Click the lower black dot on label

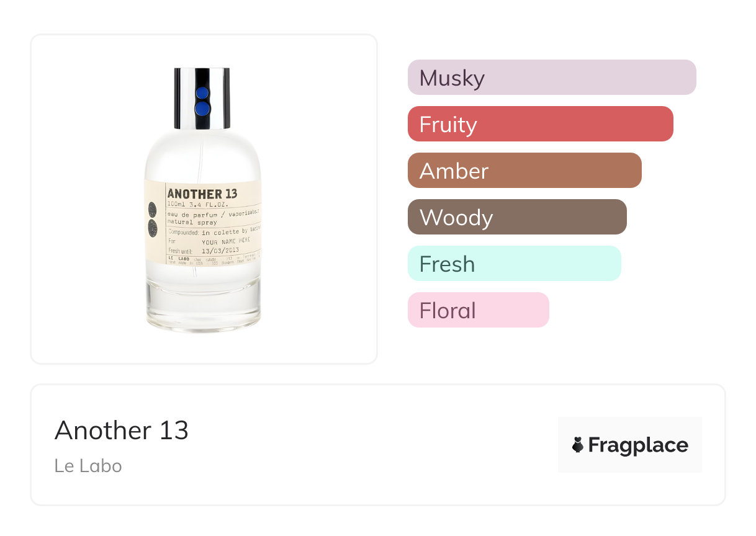click(153, 229)
